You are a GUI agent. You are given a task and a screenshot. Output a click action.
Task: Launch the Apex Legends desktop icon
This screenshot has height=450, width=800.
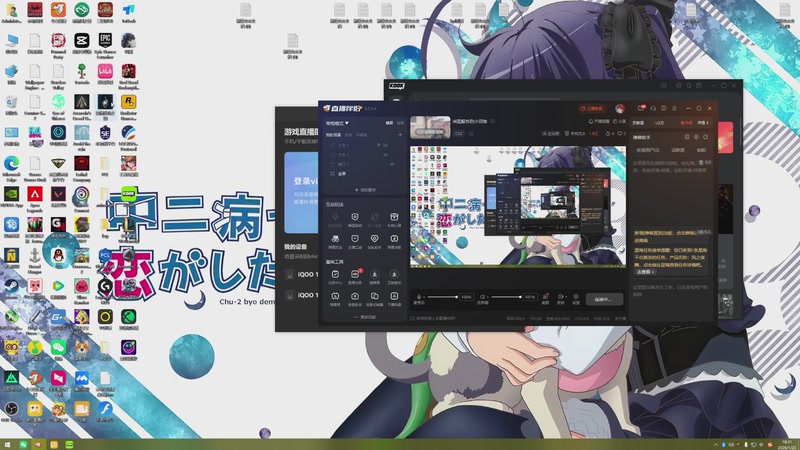tap(35, 198)
